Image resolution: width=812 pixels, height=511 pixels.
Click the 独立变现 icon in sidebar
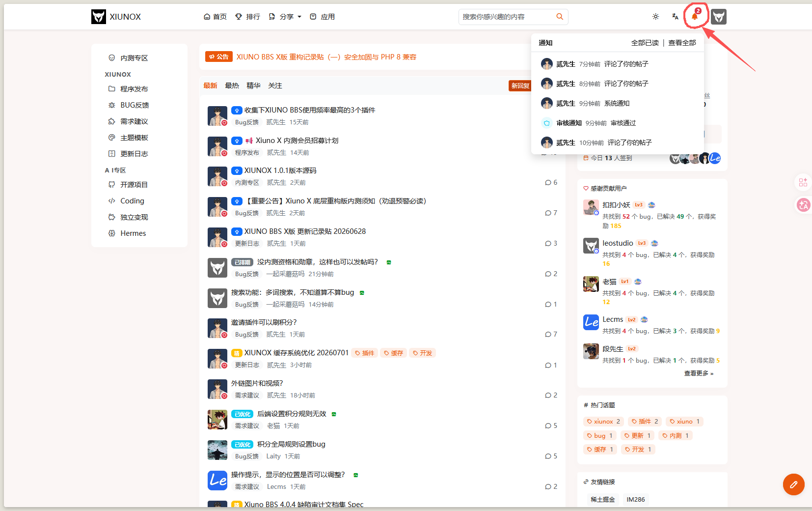click(x=111, y=217)
